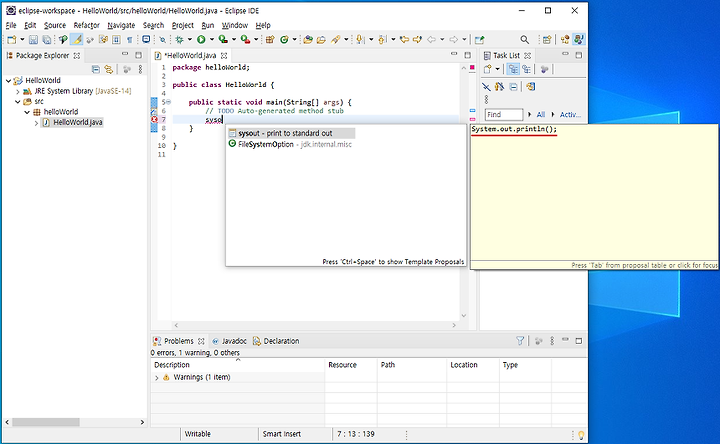Image resolution: width=720 pixels, height=444 pixels.
Task: Click the Open Perspective icon
Action: 546,40
